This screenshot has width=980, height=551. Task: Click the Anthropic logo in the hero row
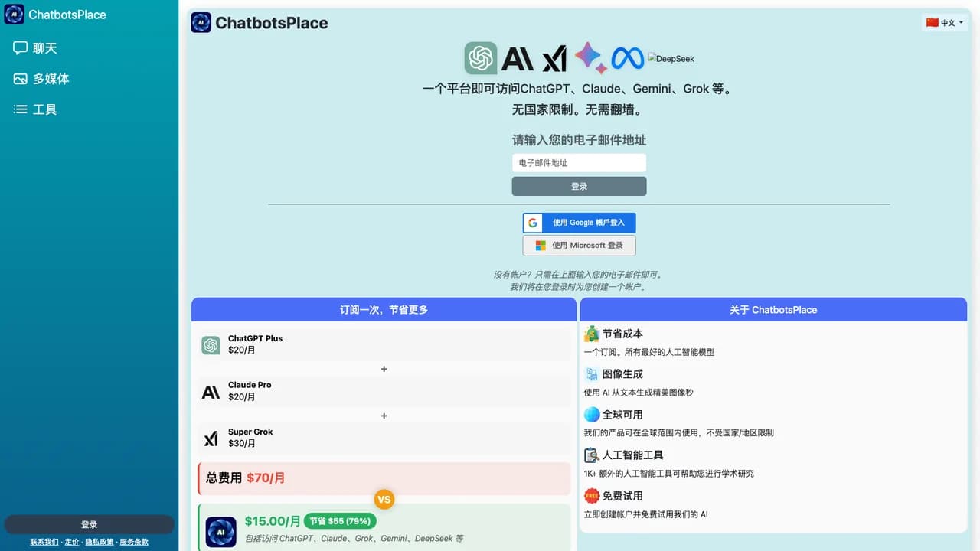(518, 58)
